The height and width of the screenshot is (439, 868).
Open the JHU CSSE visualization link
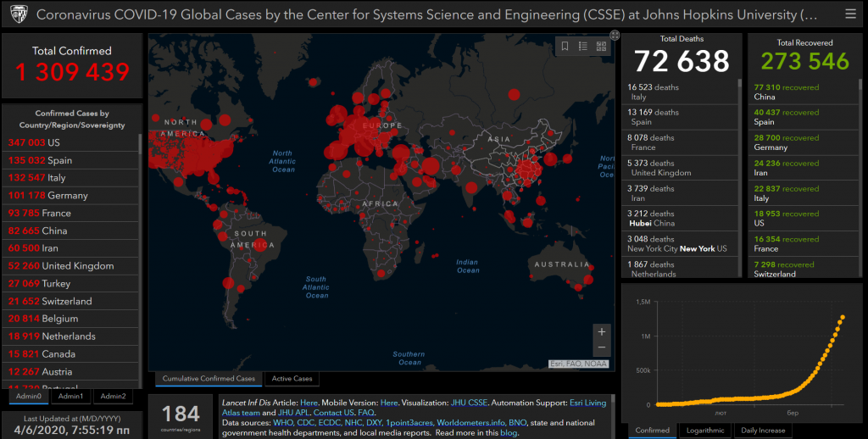pos(468,403)
